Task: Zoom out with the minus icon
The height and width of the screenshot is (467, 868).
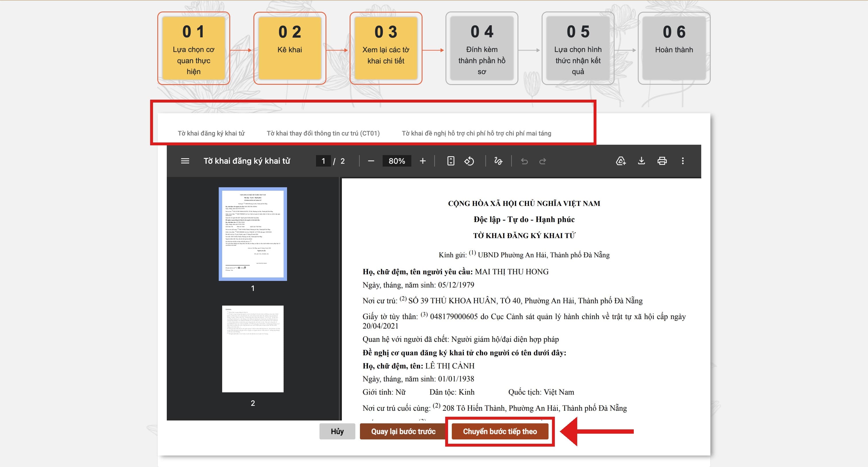Action: tap(371, 161)
